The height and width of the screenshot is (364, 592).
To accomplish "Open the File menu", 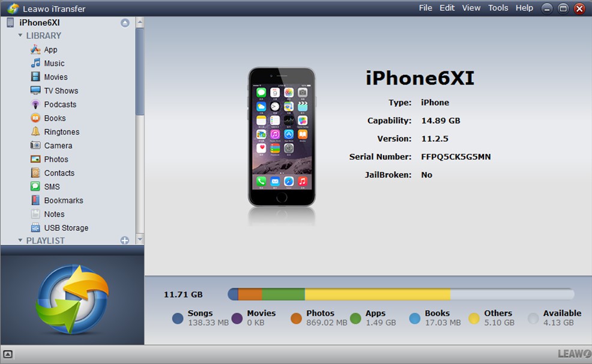I will (x=426, y=8).
